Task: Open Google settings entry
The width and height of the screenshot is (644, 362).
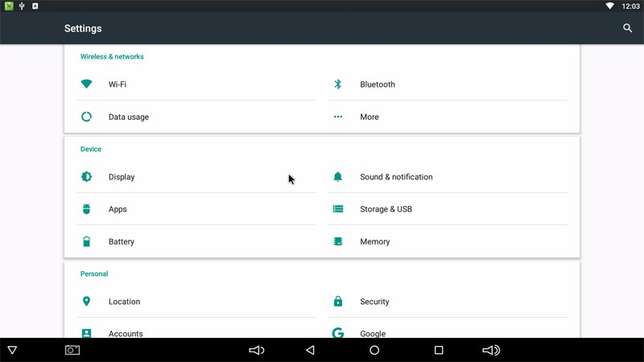Action: click(372, 333)
